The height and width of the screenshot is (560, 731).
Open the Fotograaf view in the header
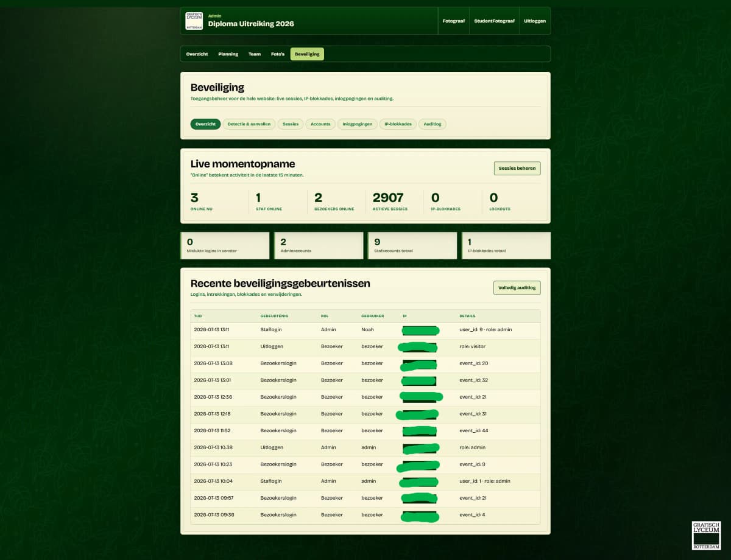pyautogui.click(x=454, y=21)
